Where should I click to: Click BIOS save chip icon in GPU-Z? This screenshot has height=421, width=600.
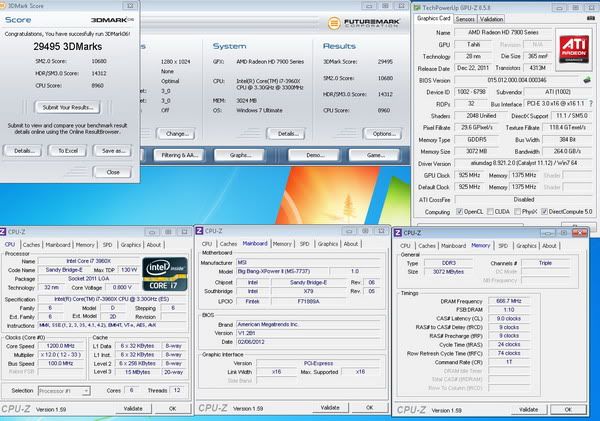pos(587,80)
